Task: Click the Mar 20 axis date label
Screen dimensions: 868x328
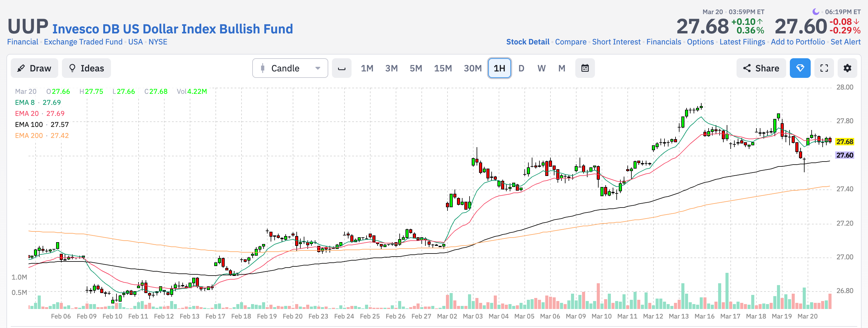Action: pos(807,316)
